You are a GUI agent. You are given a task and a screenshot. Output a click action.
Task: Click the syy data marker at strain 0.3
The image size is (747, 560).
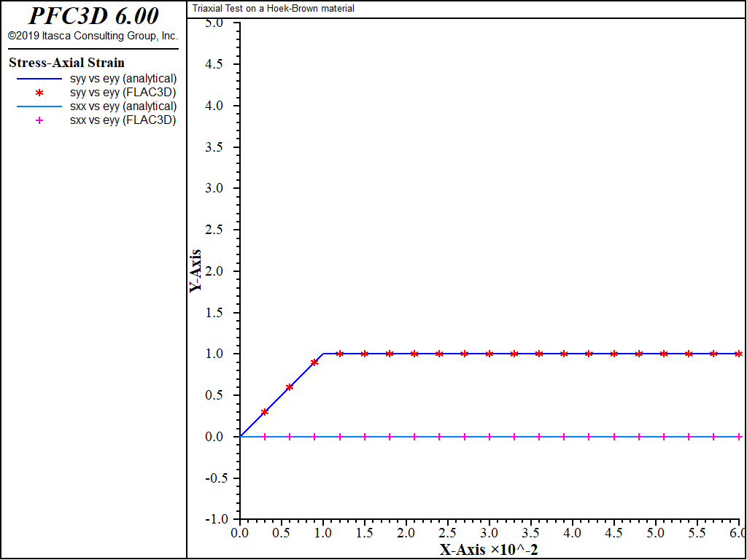coord(265,412)
